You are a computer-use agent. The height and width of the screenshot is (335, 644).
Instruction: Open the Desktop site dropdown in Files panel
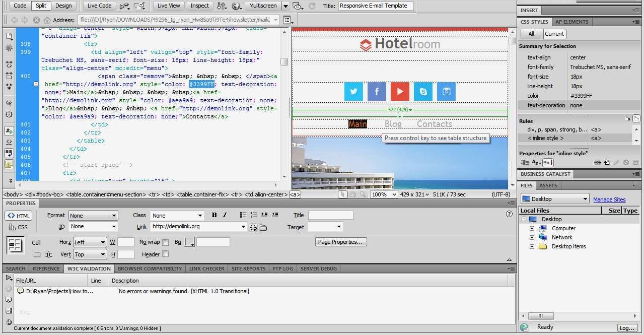[x=554, y=198]
